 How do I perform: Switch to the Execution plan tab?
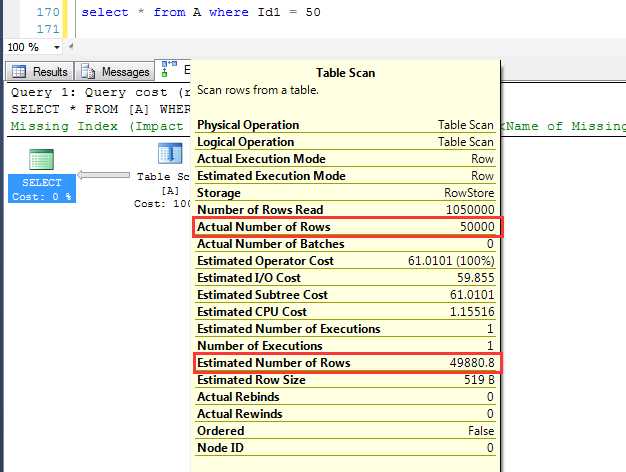click(x=174, y=69)
